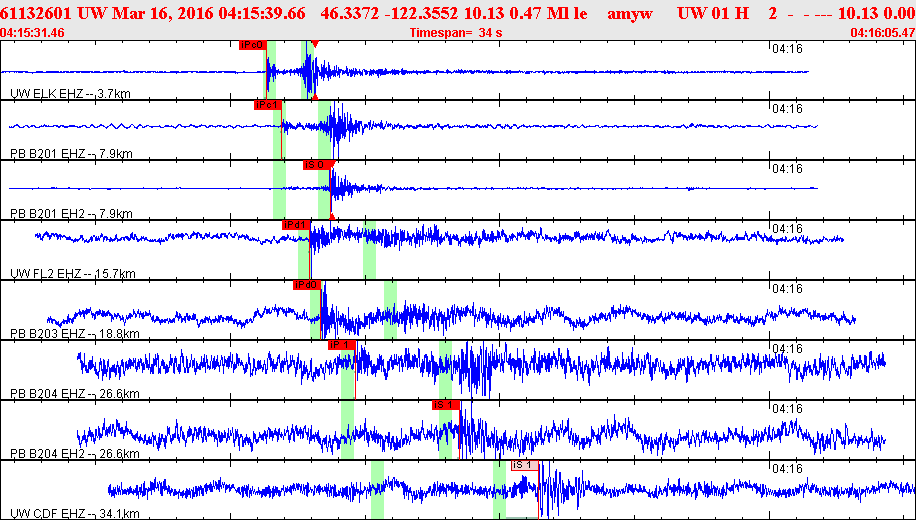916x520 pixels.
Task: Select the PB B201 EH2 channel label
Action: [71, 214]
